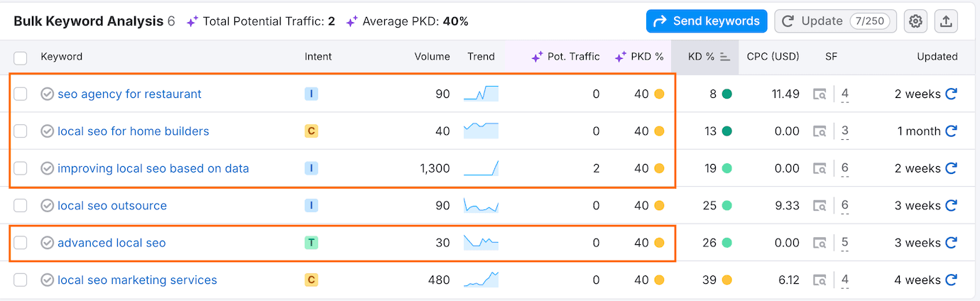This screenshot has width=980, height=301.
Task: Sort table by Volume column
Action: click(432, 57)
